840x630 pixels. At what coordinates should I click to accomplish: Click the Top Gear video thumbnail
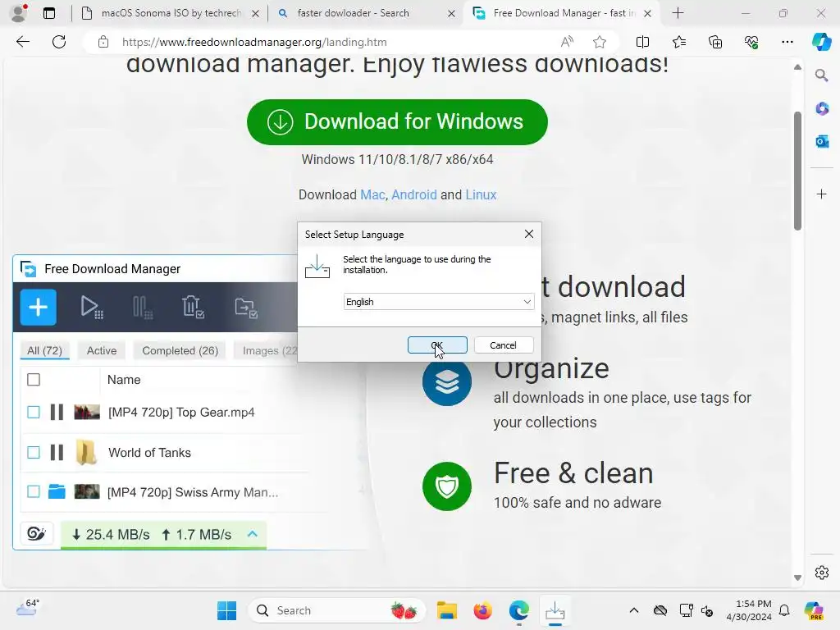click(x=87, y=412)
